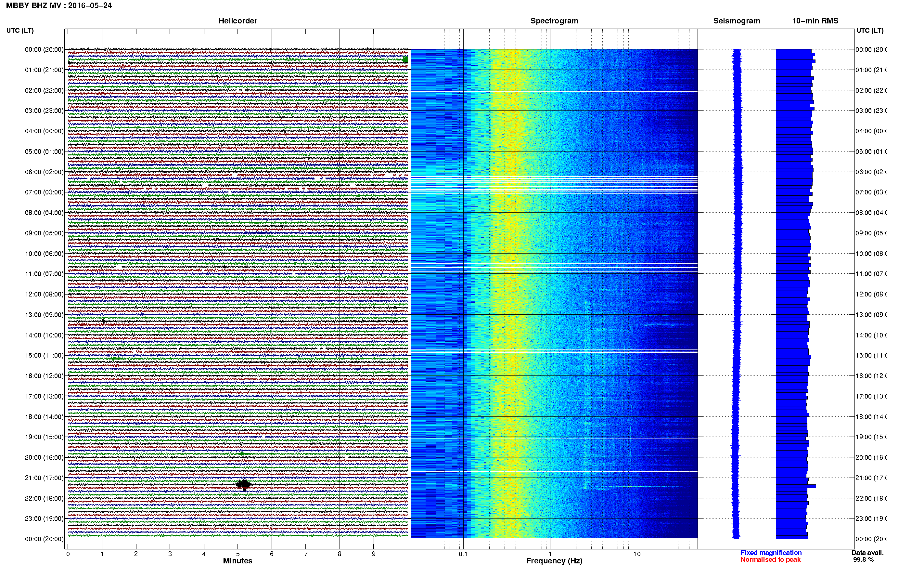Image resolution: width=924 pixels, height=578 pixels.
Task: Click the 0.1 frequency tick label
Action: [x=463, y=554]
